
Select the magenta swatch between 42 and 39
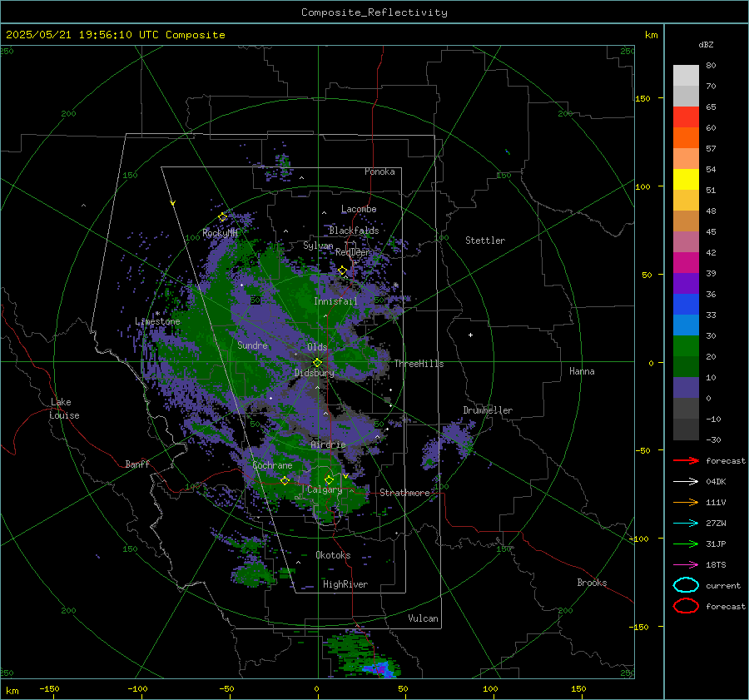point(686,262)
